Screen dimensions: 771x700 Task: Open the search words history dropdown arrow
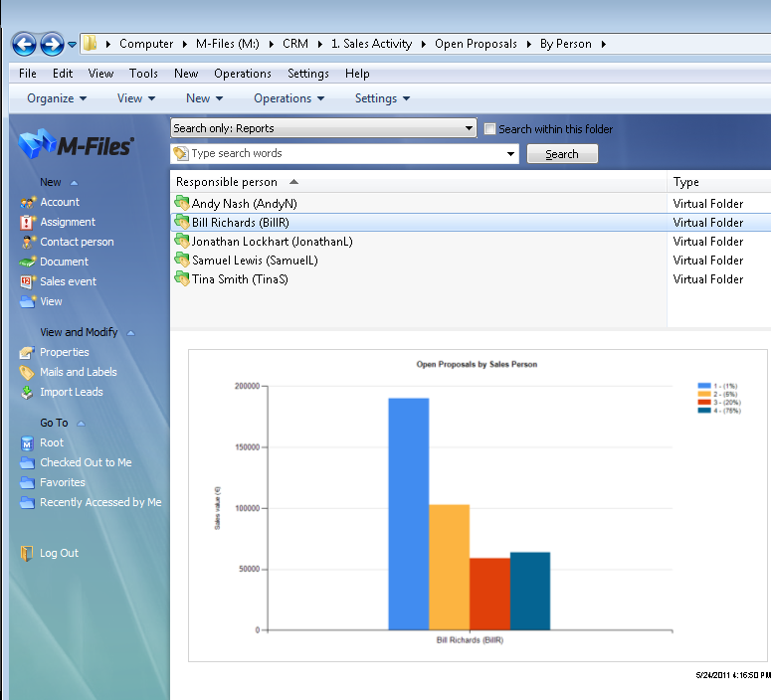coord(511,154)
